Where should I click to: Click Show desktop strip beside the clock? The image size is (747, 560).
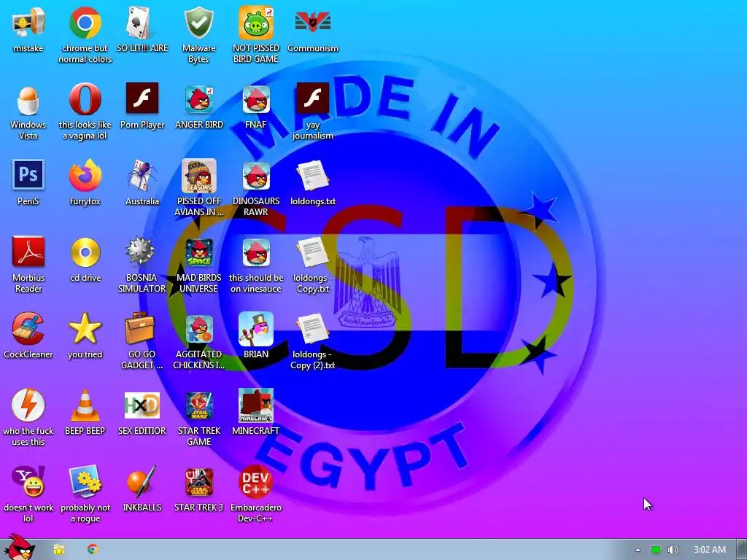[x=741, y=550]
